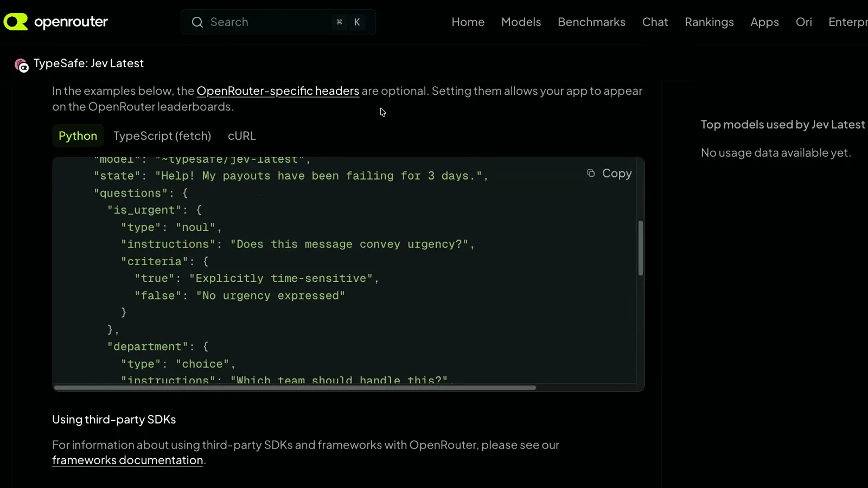The height and width of the screenshot is (488, 868).
Task: Open the frameworks documentation link
Action: 127,460
